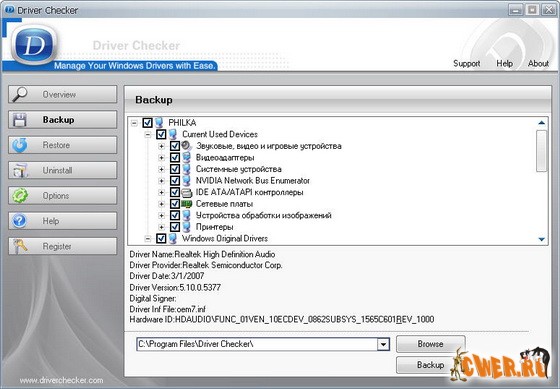Click the keys Register icon
Image resolution: width=560 pixels, height=389 pixels.
pos(20,246)
